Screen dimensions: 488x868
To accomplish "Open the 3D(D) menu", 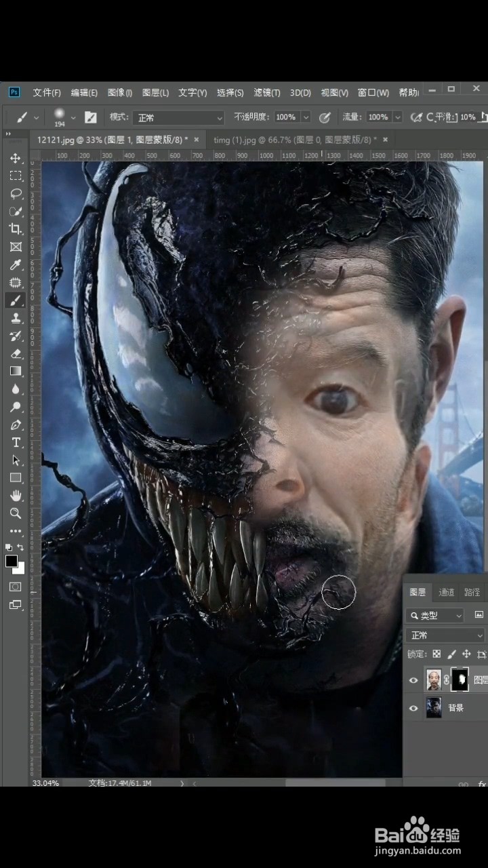I will [300, 92].
